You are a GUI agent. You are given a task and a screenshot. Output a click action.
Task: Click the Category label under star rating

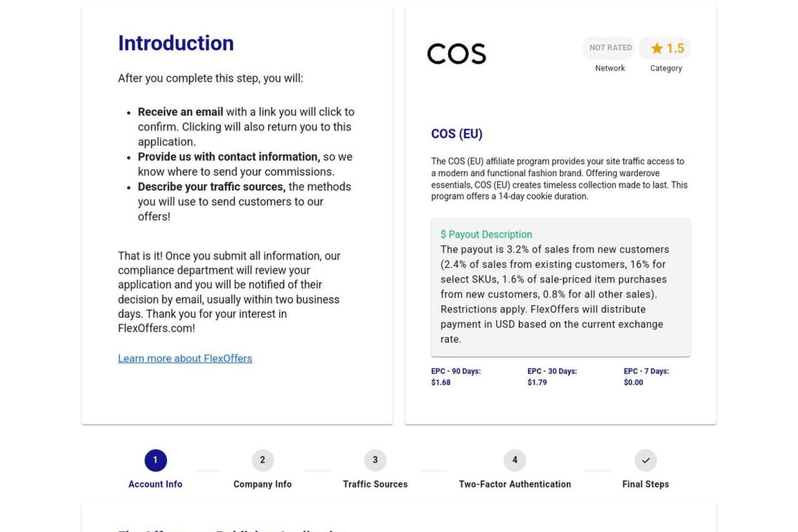[666, 68]
